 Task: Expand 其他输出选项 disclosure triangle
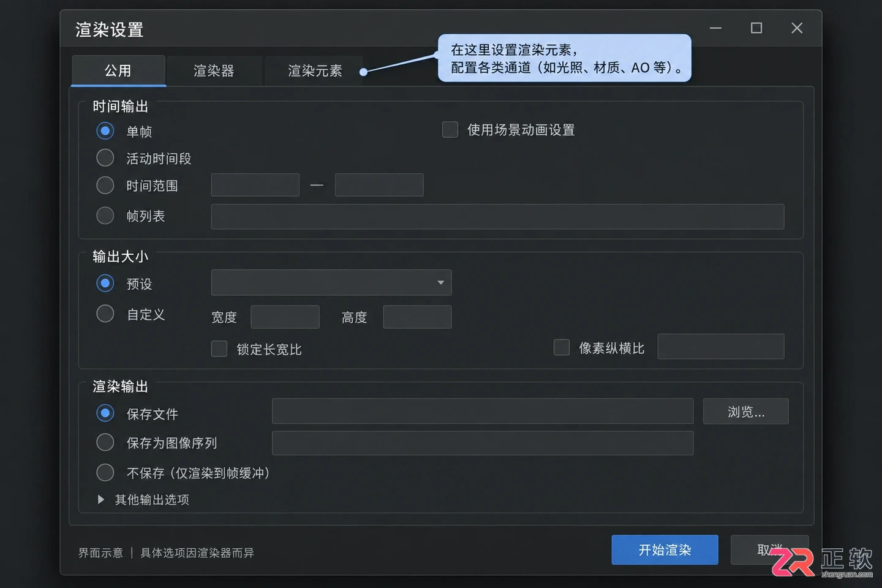pyautogui.click(x=101, y=500)
